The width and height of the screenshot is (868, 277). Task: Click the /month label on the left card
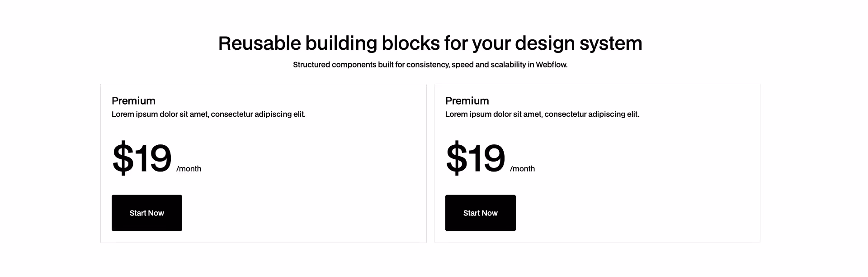pos(189,168)
